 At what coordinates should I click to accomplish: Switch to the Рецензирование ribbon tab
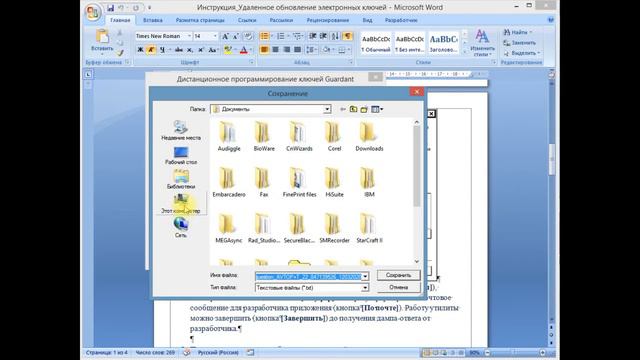(x=328, y=20)
